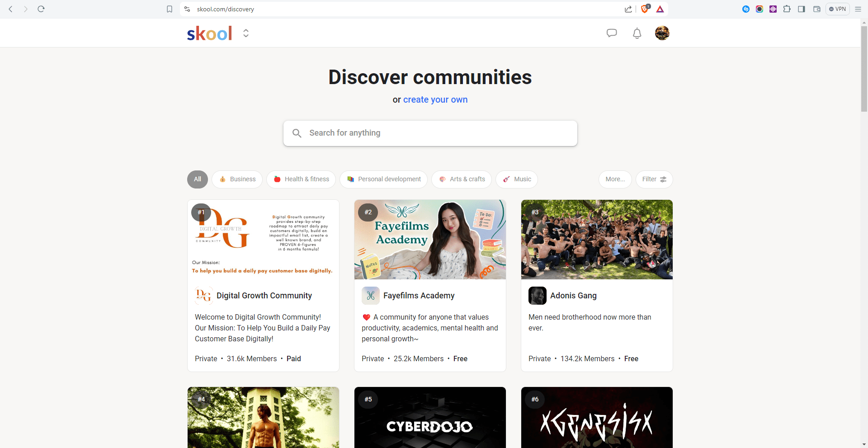
Task: Open the user profile avatar menu
Action: click(662, 33)
